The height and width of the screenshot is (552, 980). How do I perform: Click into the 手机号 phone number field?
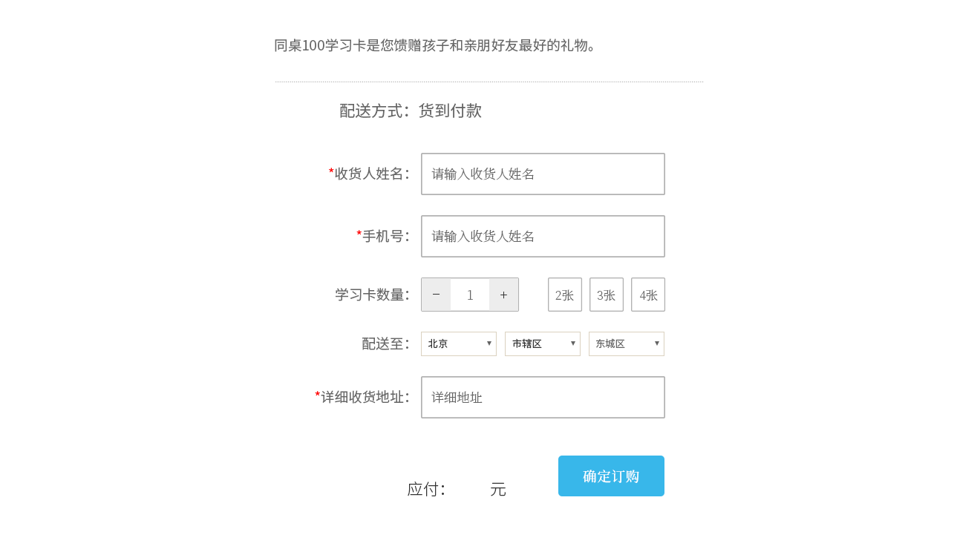click(543, 236)
